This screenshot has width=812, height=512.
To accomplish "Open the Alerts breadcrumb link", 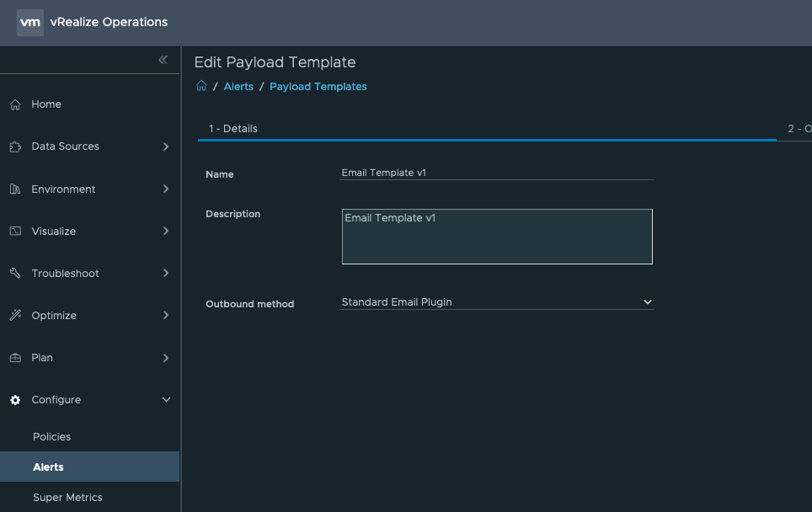I will (x=238, y=87).
